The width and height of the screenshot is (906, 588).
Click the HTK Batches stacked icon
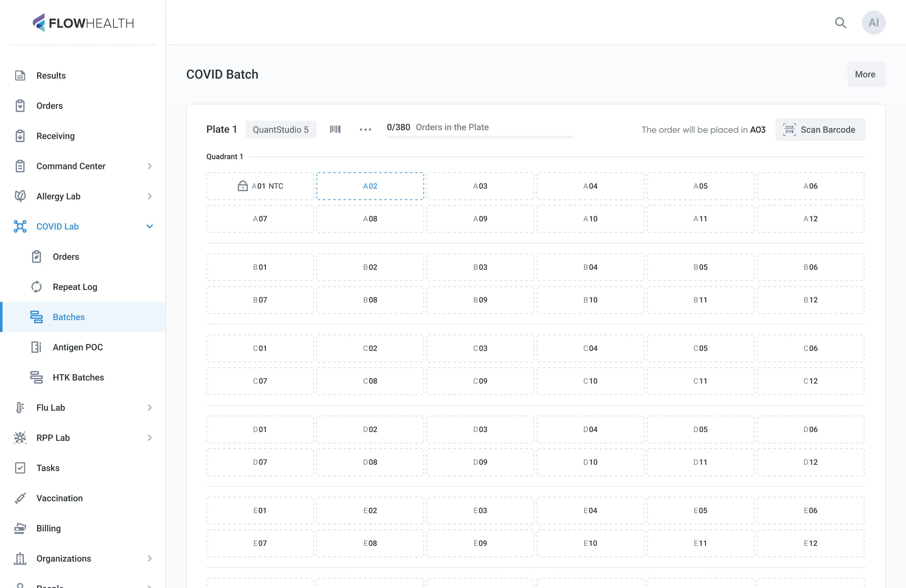pos(36,377)
